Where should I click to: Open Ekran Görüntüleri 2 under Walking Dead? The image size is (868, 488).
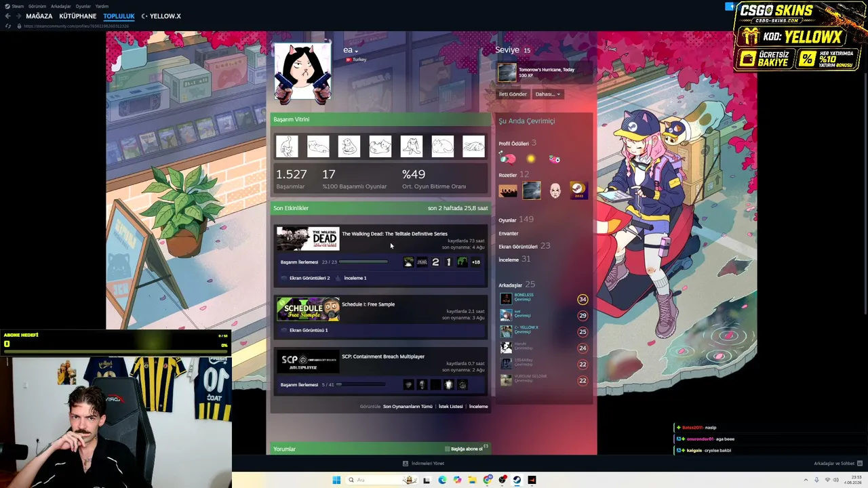310,278
